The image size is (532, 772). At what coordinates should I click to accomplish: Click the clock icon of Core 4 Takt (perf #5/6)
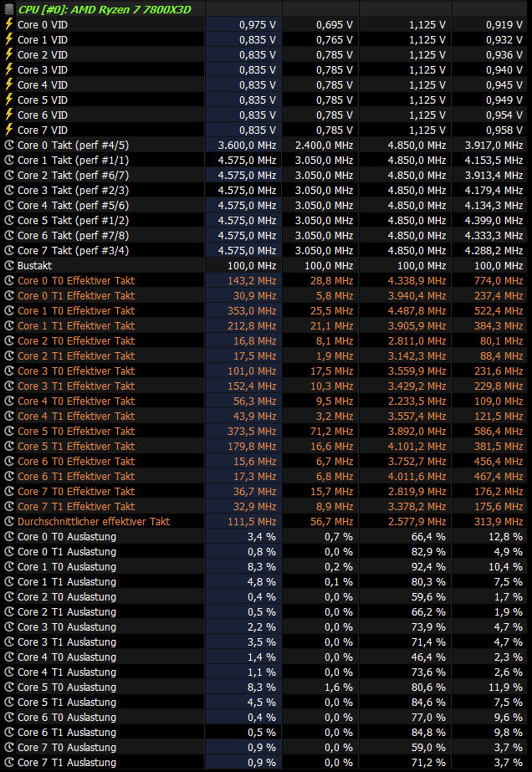coord(8,205)
